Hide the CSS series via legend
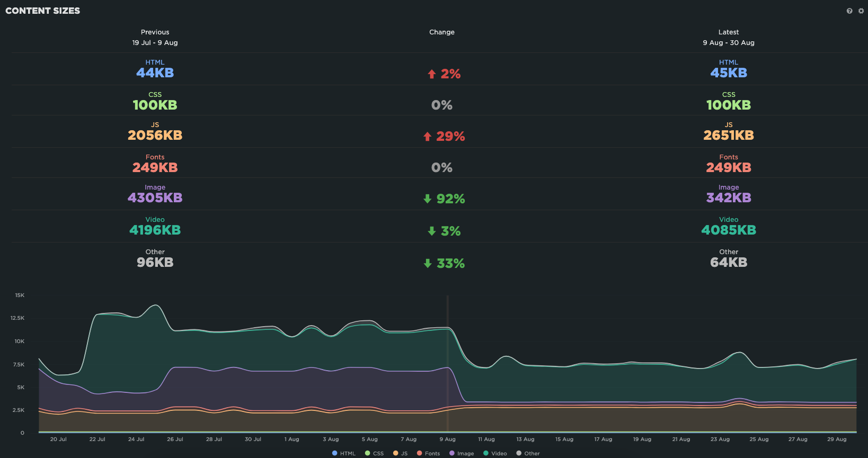The width and height of the screenshot is (868, 458). click(374, 453)
